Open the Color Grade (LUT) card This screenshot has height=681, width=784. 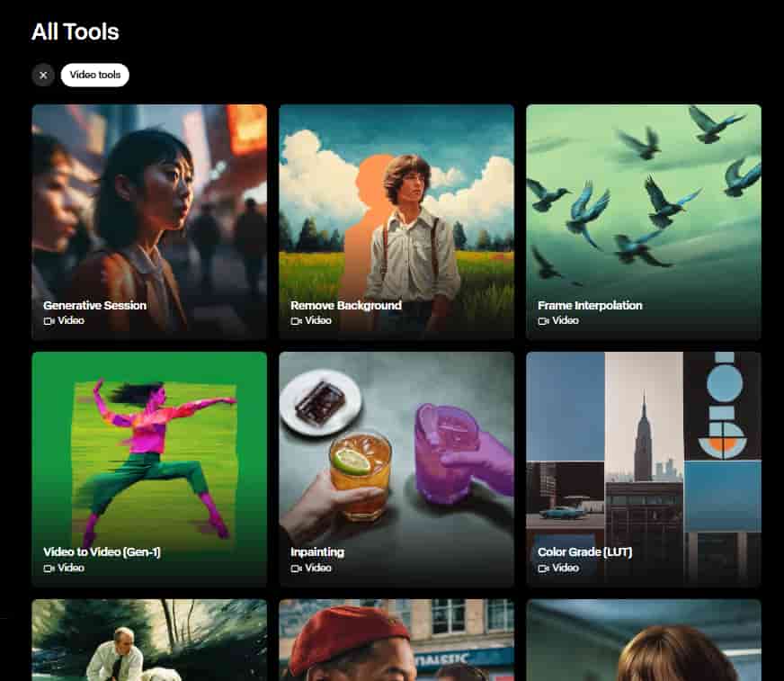(644, 469)
